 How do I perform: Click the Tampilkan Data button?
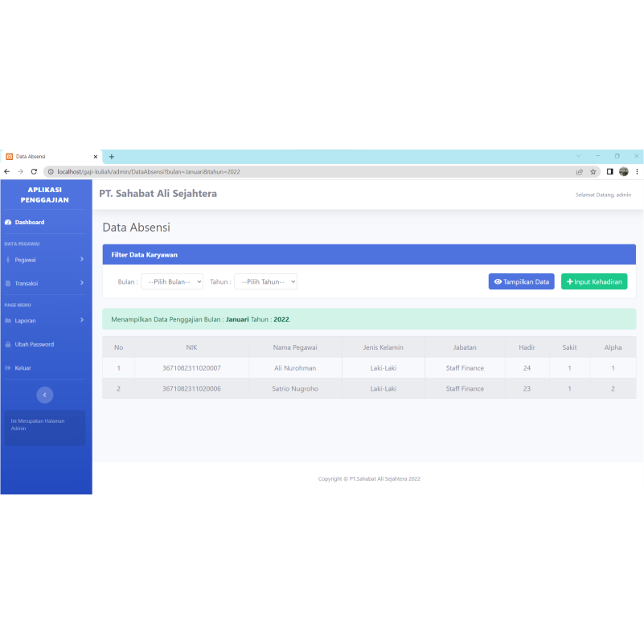click(x=521, y=281)
